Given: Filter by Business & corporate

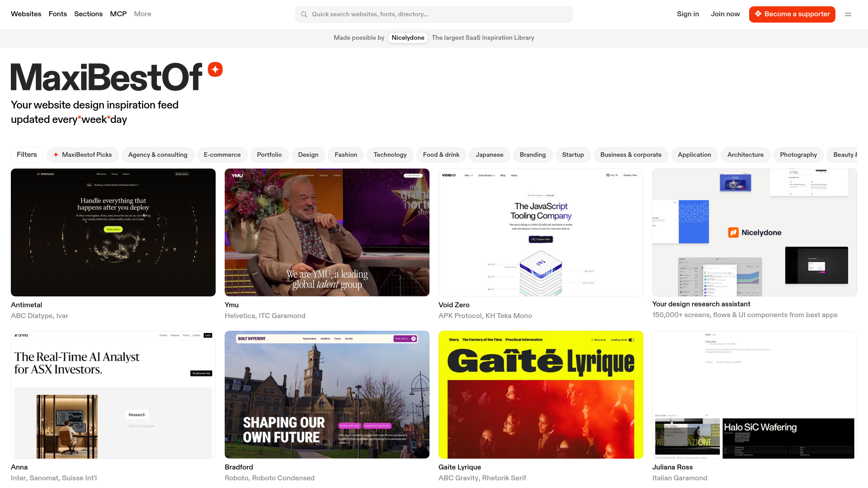Looking at the screenshot, I should 631,155.
